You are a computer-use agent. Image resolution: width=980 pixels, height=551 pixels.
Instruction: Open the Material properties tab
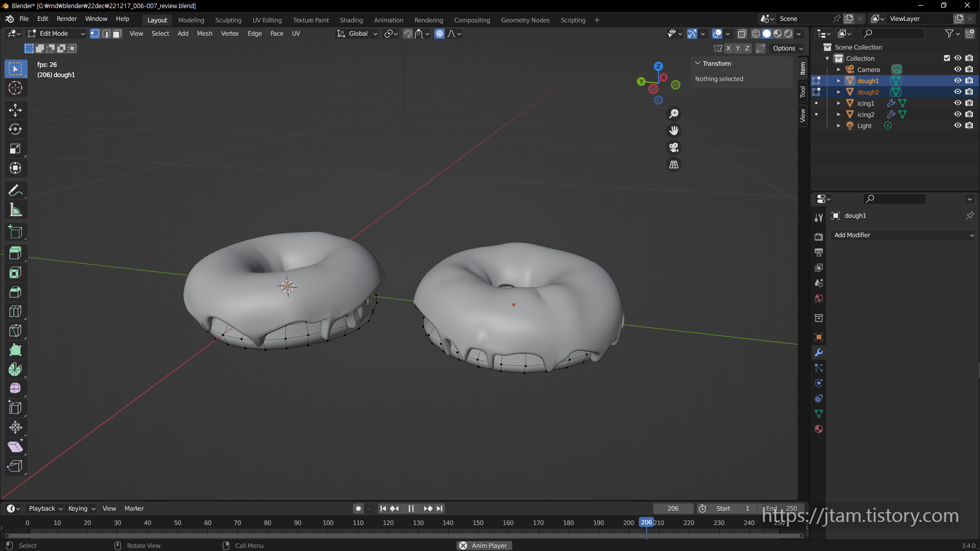click(x=819, y=429)
